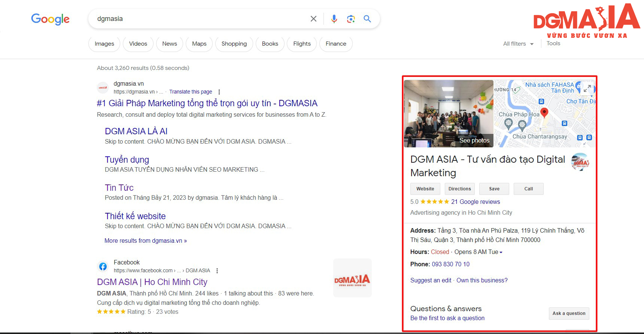Screen dimensions: 644x334
Task: Click the magnifying glass search icon
Action: click(x=367, y=19)
